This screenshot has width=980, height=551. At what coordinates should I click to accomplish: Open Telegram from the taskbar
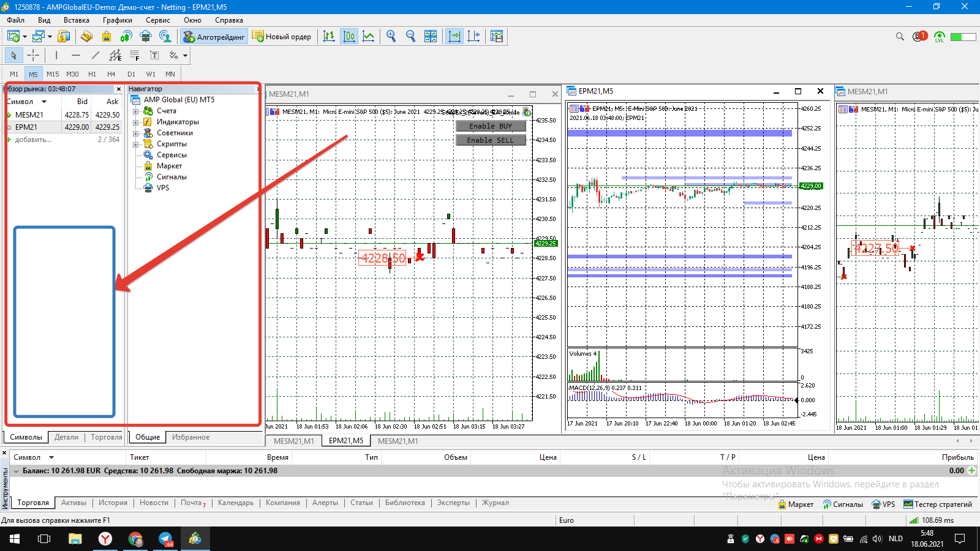[165, 539]
